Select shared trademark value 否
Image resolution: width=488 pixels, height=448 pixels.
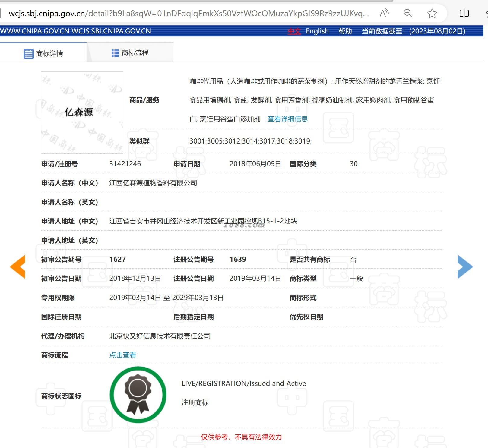tap(353, 259)
